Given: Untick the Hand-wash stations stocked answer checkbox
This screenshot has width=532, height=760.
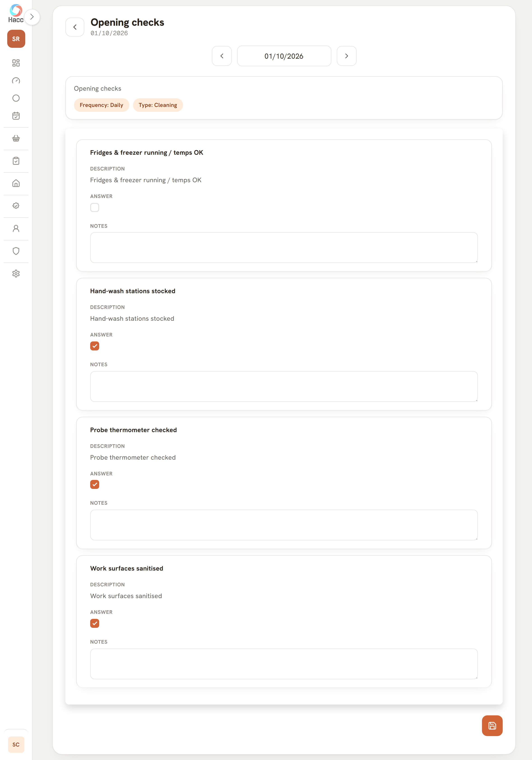Looking at the screenshot, I should point(95,346).
